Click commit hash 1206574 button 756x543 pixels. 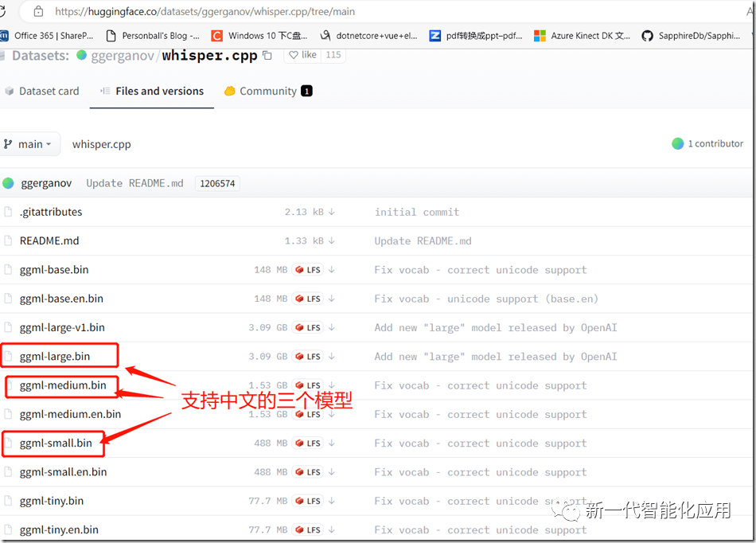(x=217, y=183)
